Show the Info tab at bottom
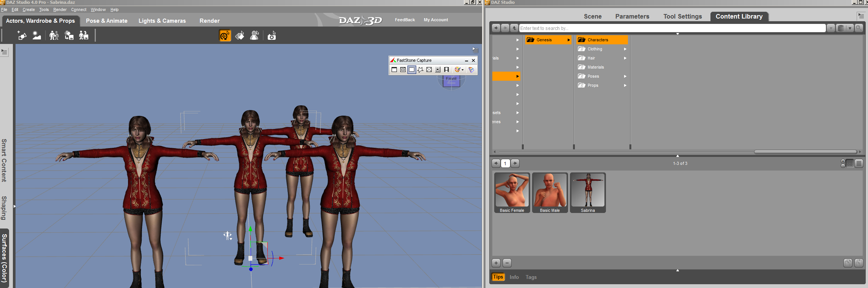 click(x=514, y=277)
